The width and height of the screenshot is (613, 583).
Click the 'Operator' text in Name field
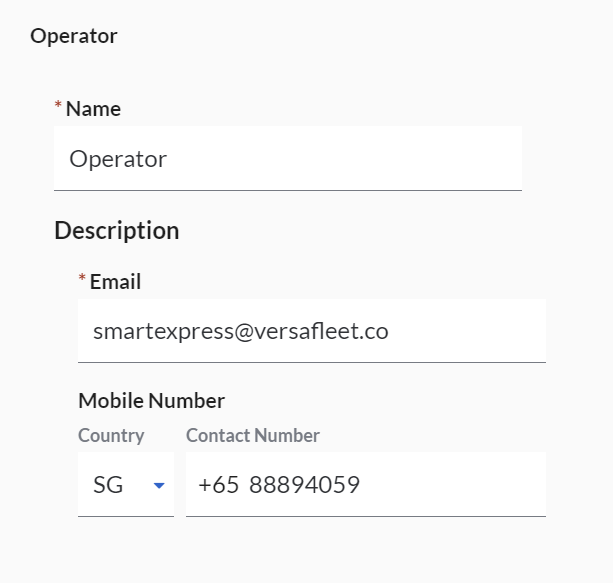[118, 158]
